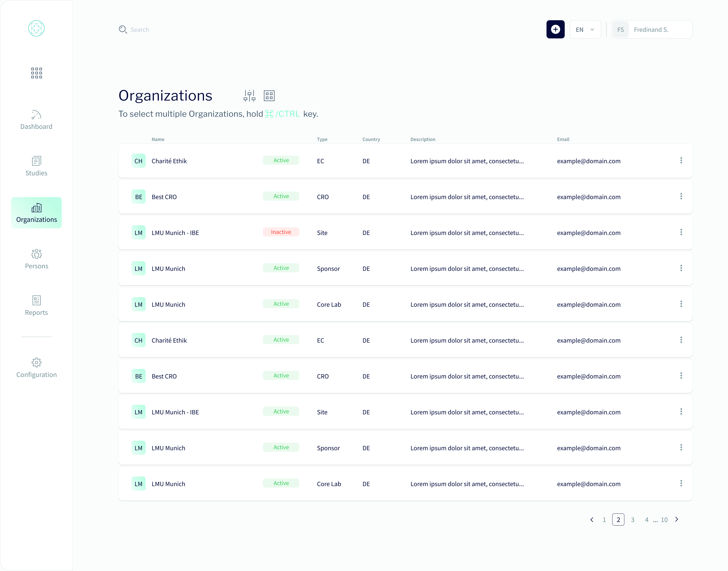Switch to grid view icon
Image resolution: width=728 pixels, height=571 pixels.
pos(269,96)
